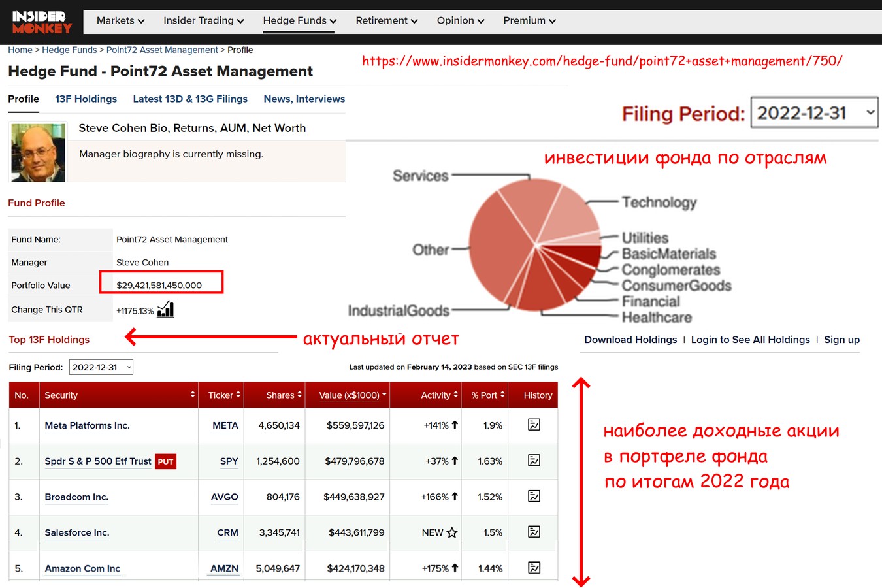882x588 pixels.
Task: Open the Filing Period dropdown above holdings table
Action: coord(101,367)
